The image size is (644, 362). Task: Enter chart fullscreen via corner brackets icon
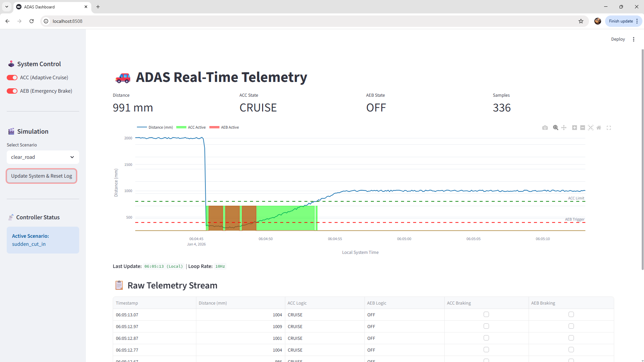[x=609, y=128]
